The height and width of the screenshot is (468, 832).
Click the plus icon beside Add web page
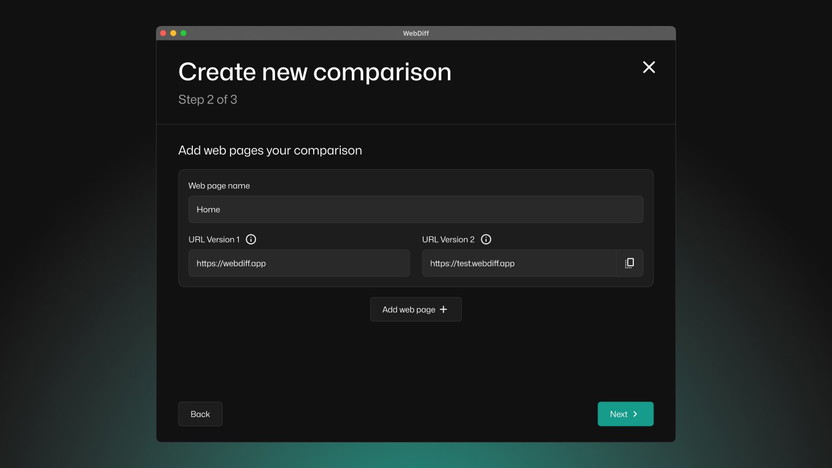tap(444, 310)
